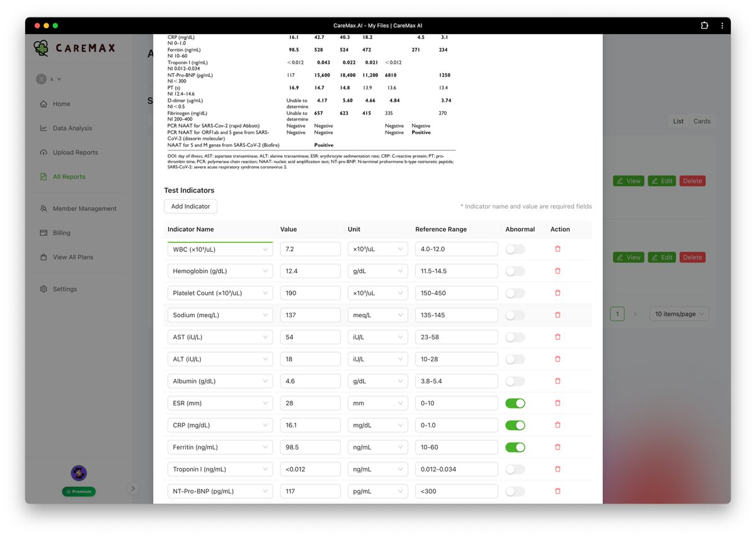Click the All Reports document icon
756x537 pixels.
coord(43,177)
